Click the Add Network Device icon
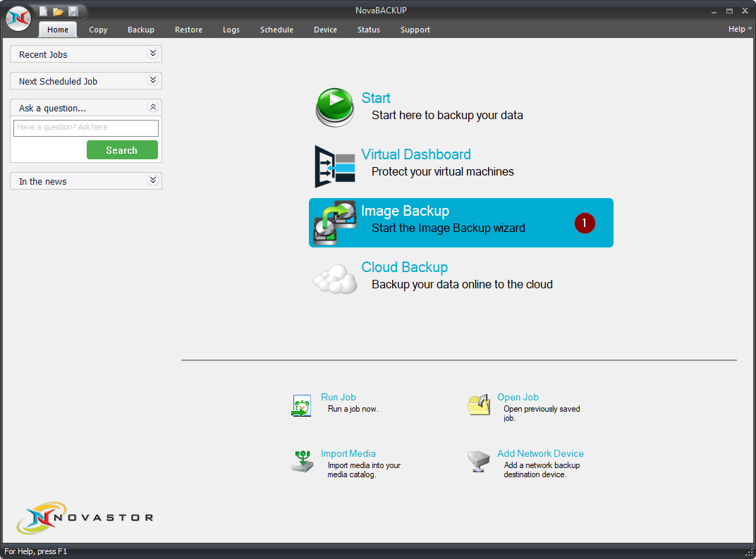Viewport: 756px width, 559px height. (x=478, y=461)
